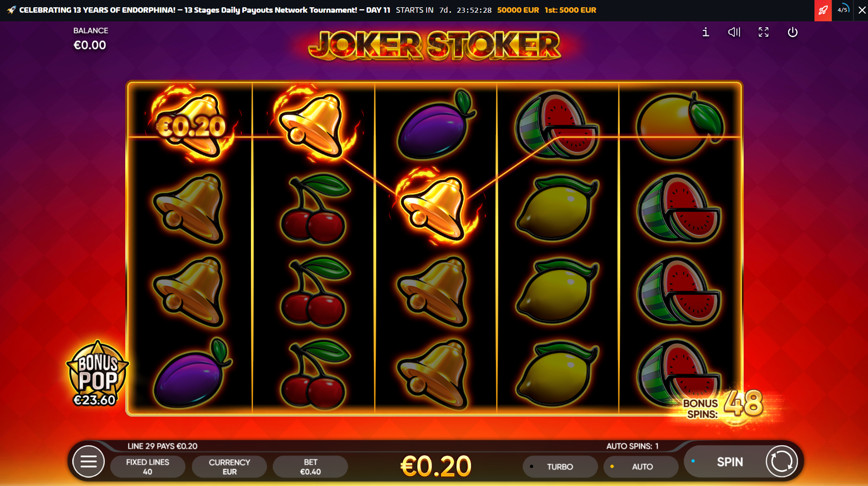868x486 pixels.
Task: Open the 4/5 tournament progress indicator
Action: pos(843,10)
